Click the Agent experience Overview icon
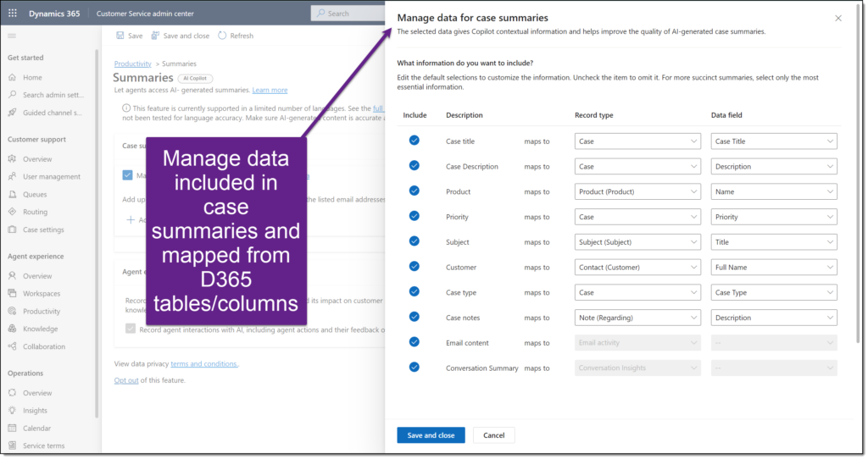 click(x=12, y=275)
